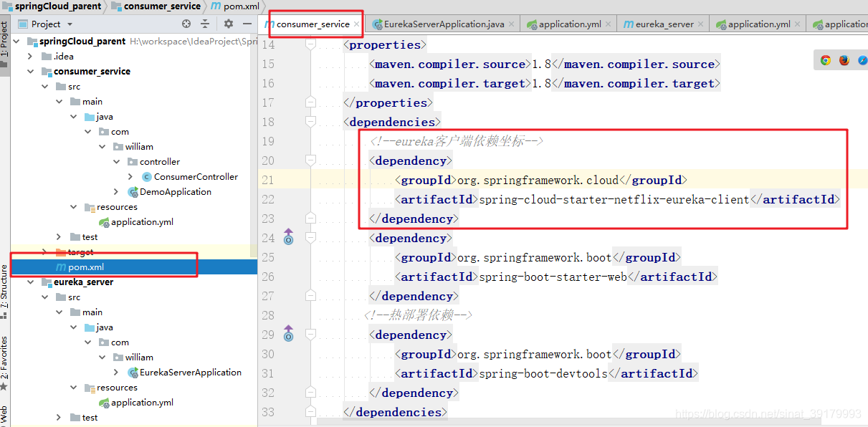Switch to the eureka_server editor tab
The height and width of the screenshot is (427, 868).
[x=664, y=24]
